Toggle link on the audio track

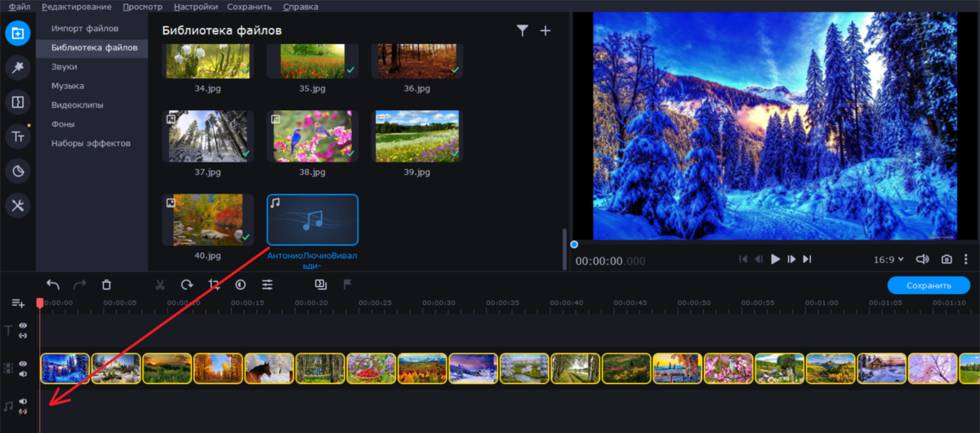click(x=24, y=411)
